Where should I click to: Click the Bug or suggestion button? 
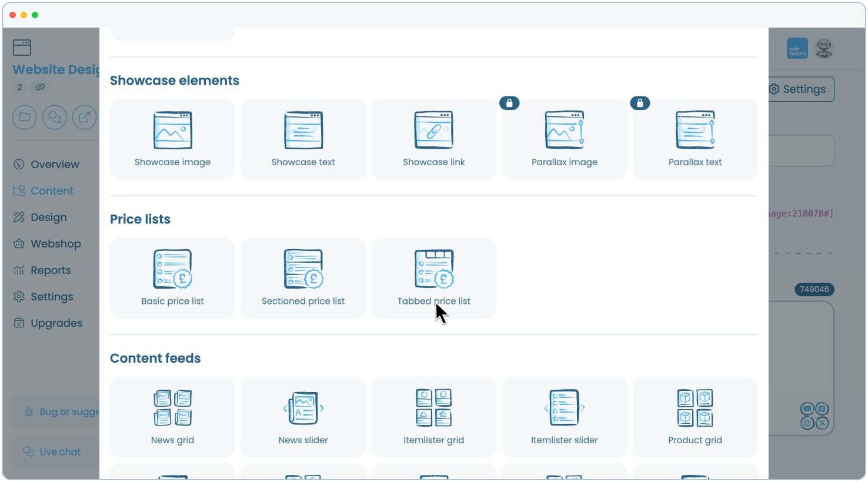click(56, 412)
